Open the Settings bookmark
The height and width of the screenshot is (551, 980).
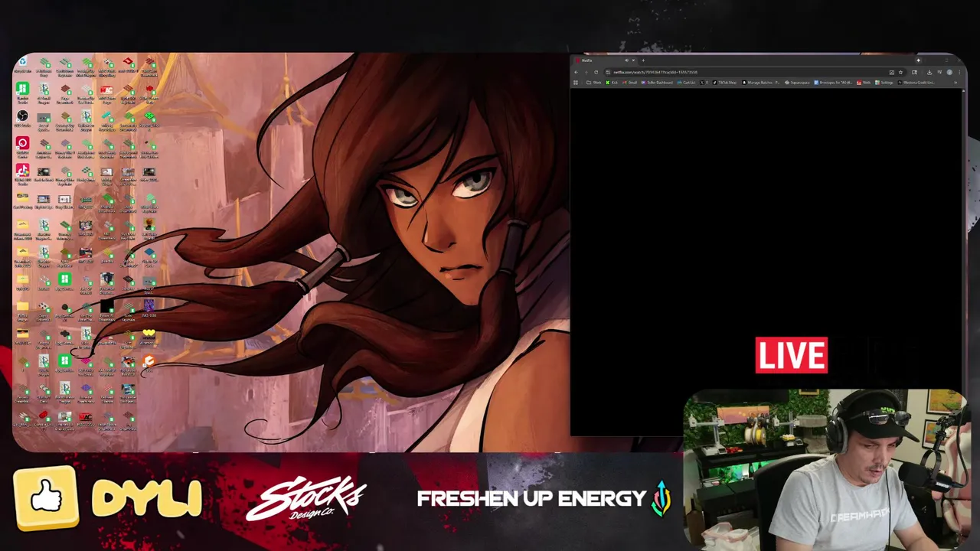[884, 83]
